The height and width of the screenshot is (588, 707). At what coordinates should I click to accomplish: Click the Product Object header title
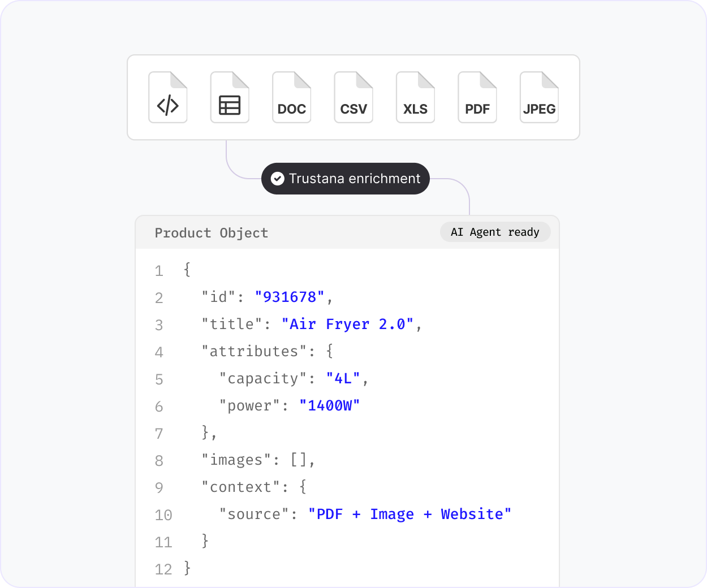pyautogui.click(x=212, y=233)
